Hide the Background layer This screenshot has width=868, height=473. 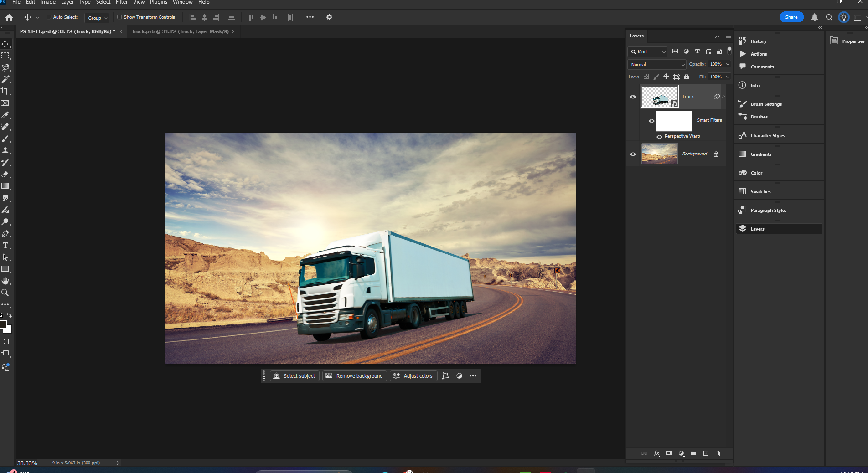633,154
